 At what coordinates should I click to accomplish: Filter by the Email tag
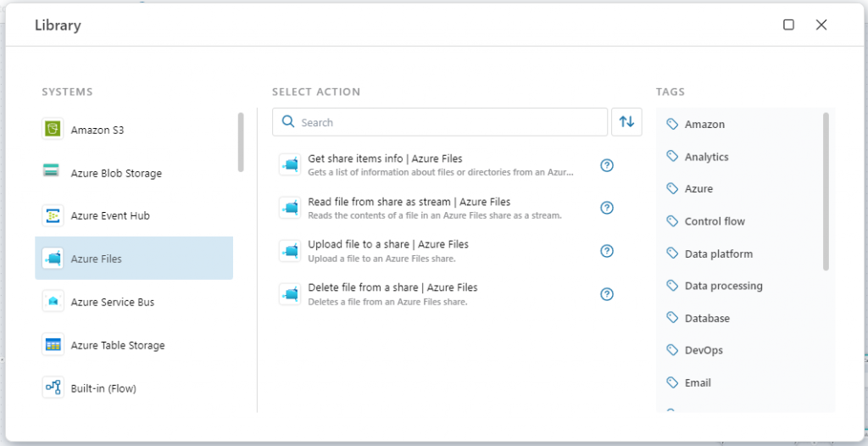coord(698,383)
